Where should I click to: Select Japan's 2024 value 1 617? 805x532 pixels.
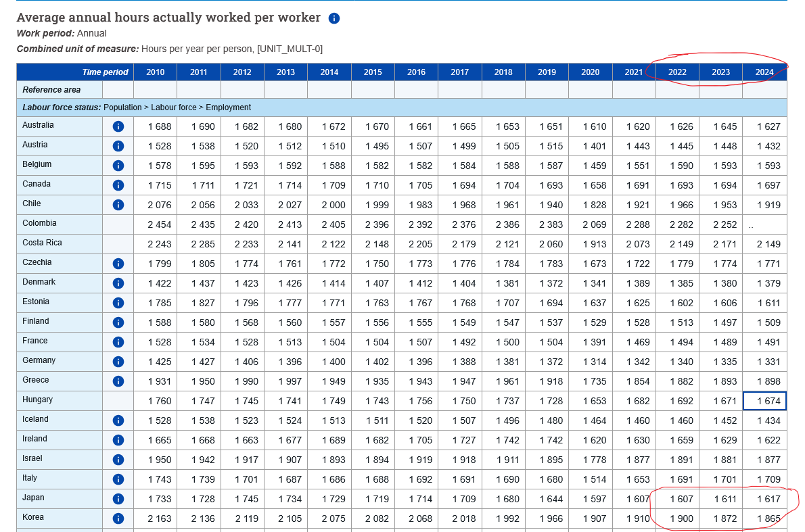(x=764, y=499)
